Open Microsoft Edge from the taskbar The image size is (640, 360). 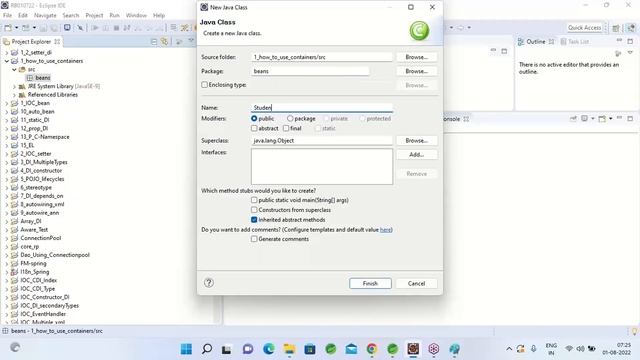click(x=269, y=349)
